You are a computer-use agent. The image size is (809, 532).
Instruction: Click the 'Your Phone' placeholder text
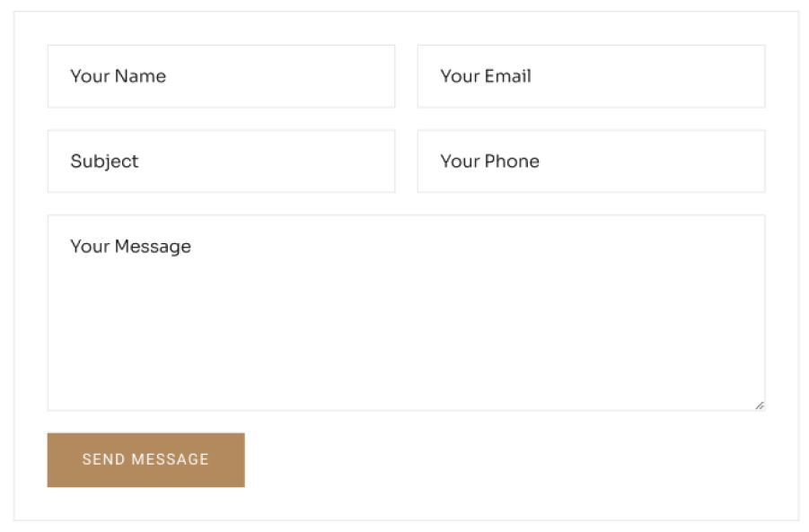pos(489,161)
